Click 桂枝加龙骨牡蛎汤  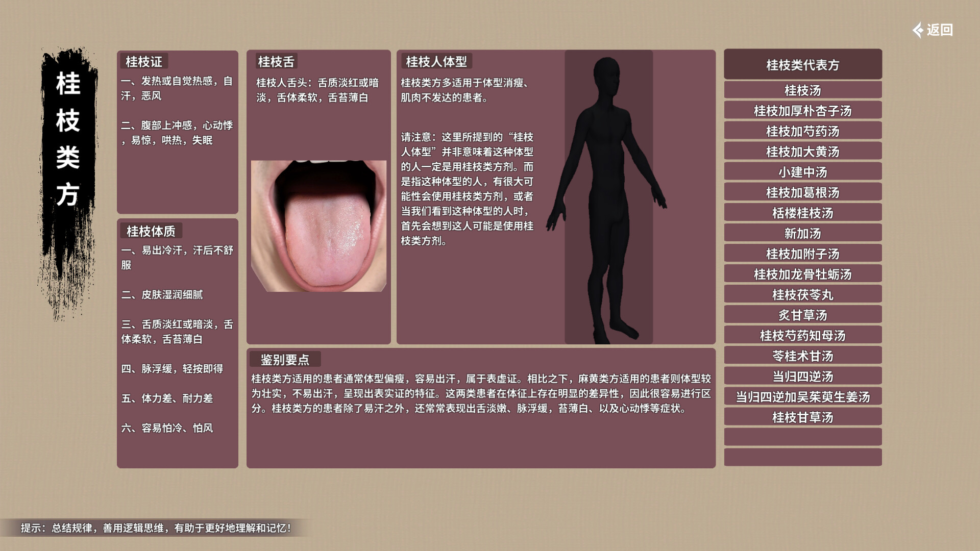tap(802, 274)
